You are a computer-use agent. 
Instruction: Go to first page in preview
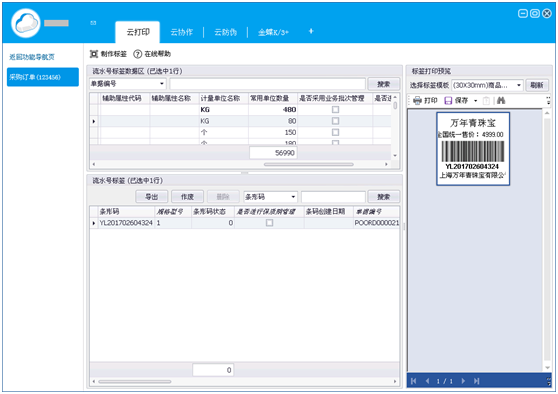click(414, 381)
